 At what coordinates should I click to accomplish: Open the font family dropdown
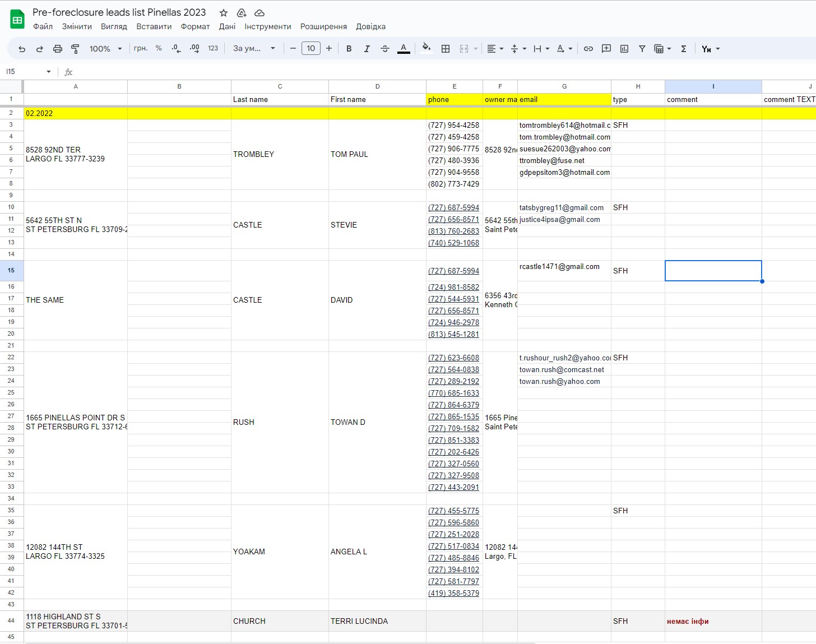point(254,49)
